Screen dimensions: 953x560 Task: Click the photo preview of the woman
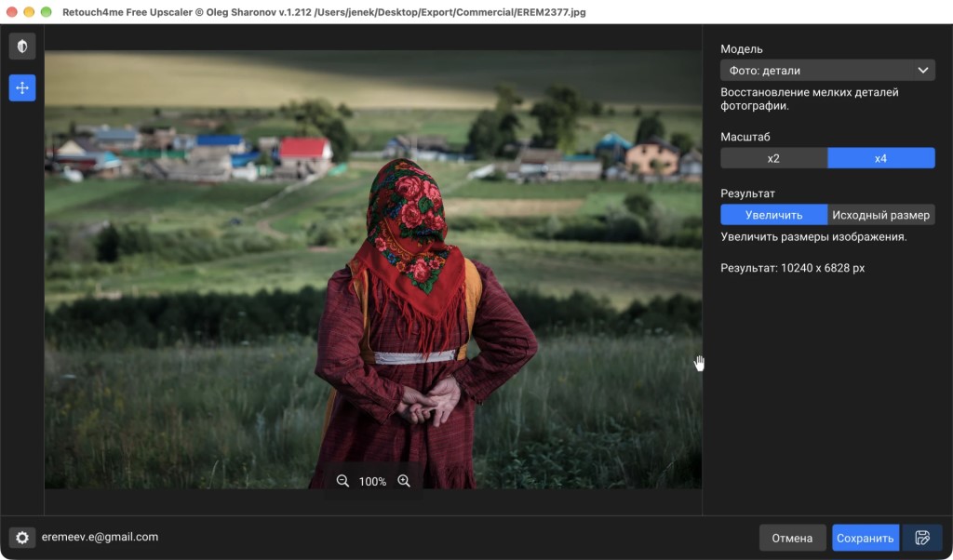click(x=373, y=270)
